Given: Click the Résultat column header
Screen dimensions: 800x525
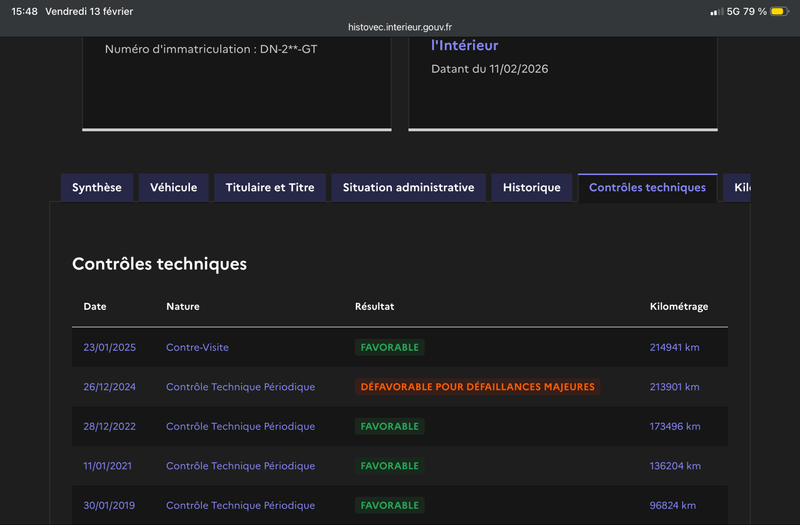Looking at the screenshot, I should click(375, 307).
